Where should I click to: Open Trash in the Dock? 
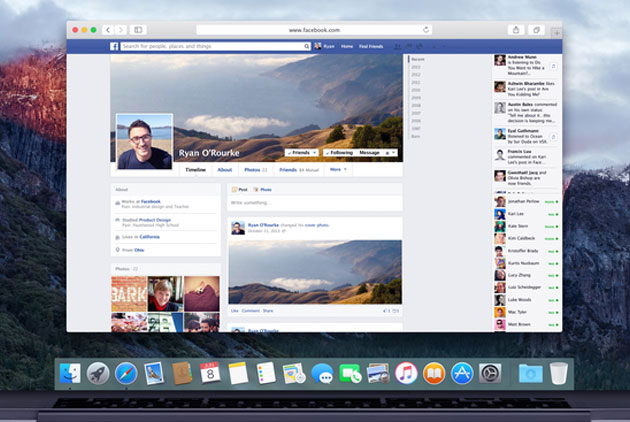559,373
